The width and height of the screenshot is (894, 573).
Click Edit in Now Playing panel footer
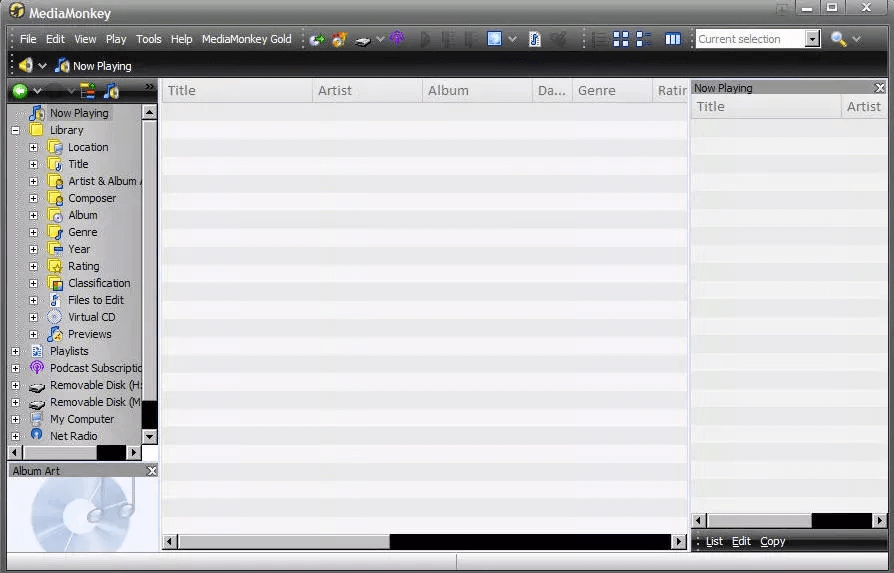[741, 542]
